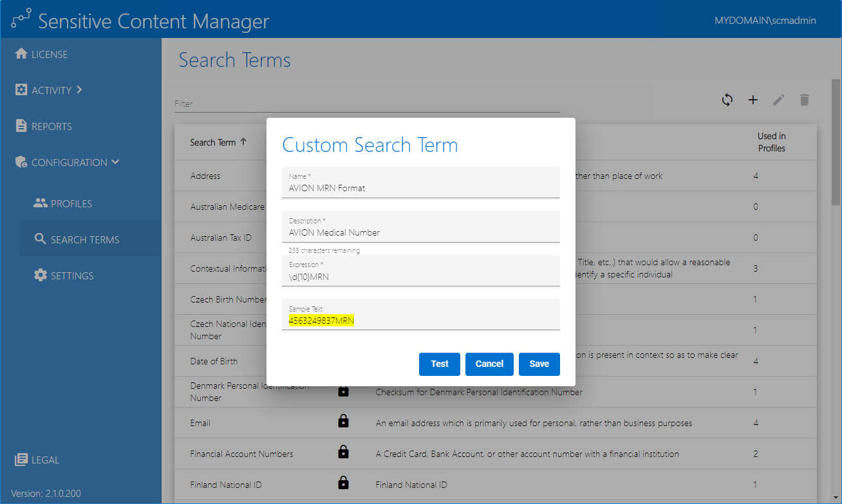Add a new search term

coord(753,100)
